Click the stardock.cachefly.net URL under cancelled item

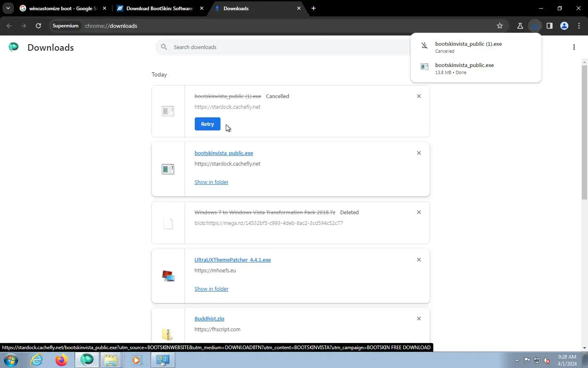[x=227, y=107]
